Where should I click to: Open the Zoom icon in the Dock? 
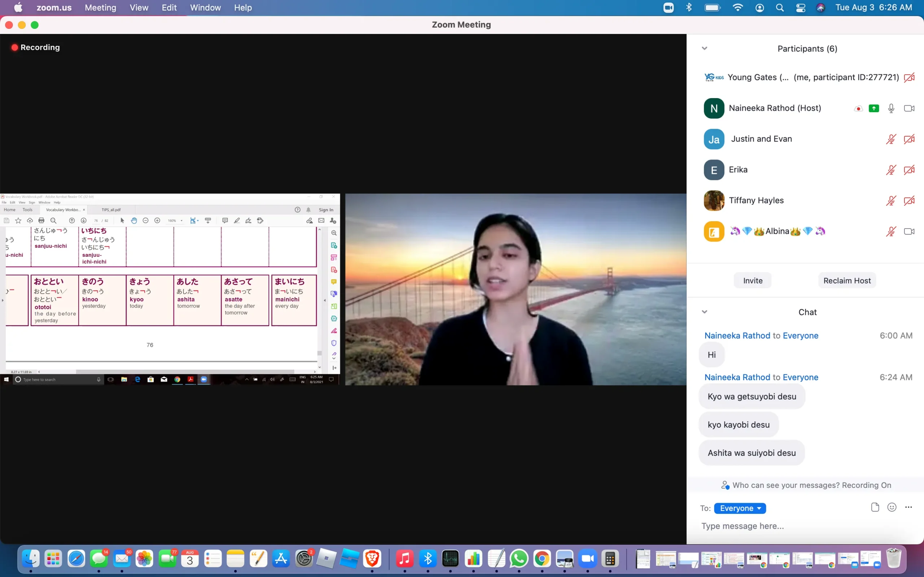[x=588, y=559]
